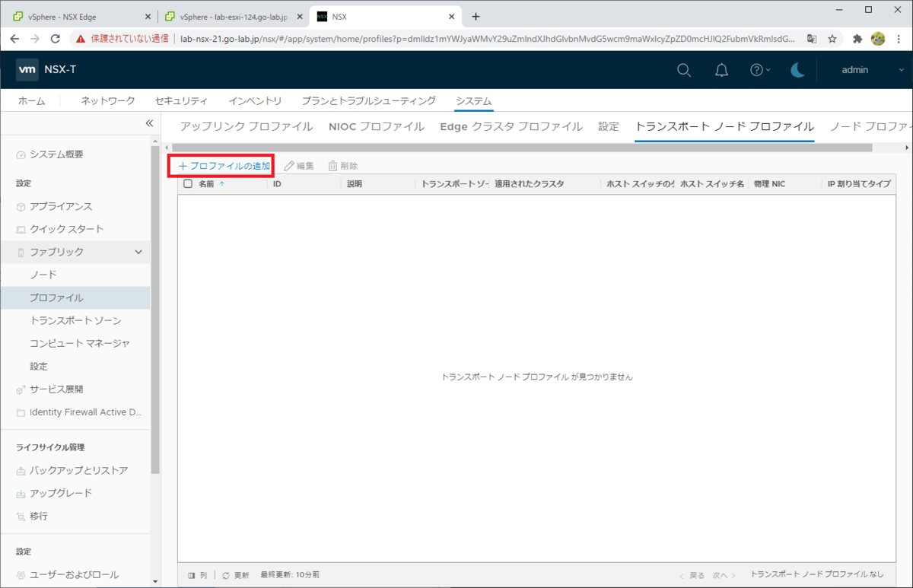Click browser forward arrow

tap(35, 38)
